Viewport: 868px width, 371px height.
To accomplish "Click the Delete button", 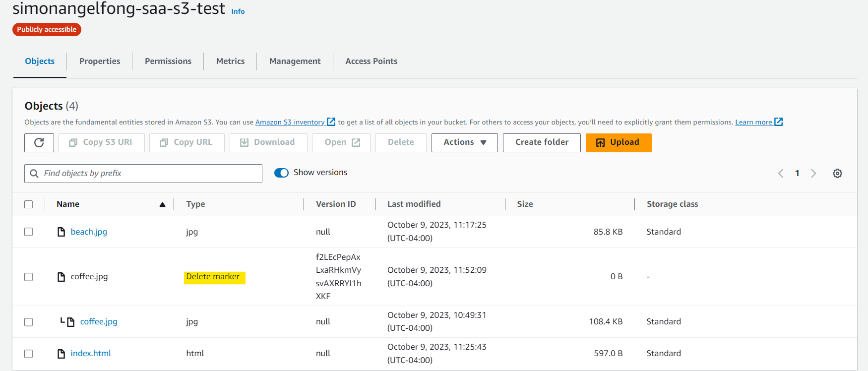I will tap(401, 143).
